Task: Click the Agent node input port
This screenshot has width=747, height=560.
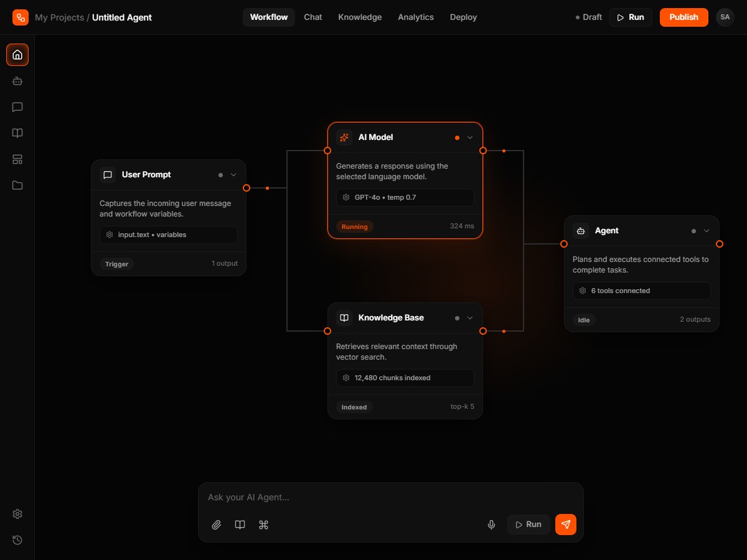Action: click(564, 244)
